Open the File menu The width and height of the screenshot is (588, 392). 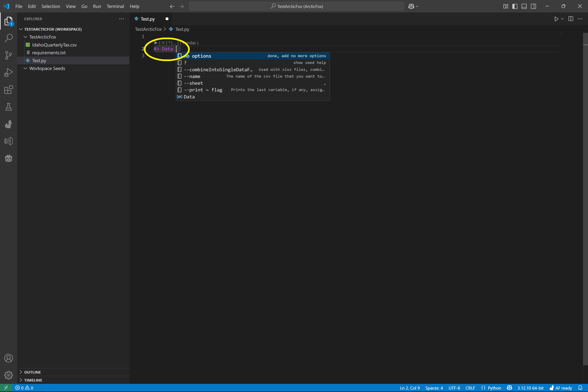click(x=19, y=6)
